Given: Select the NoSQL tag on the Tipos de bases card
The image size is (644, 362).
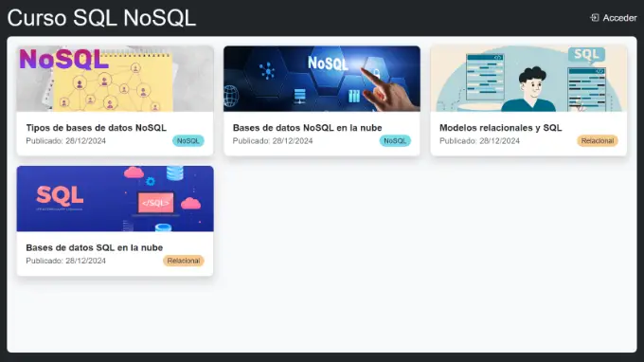Looking at the screenshot, I should tap(188, 141).
